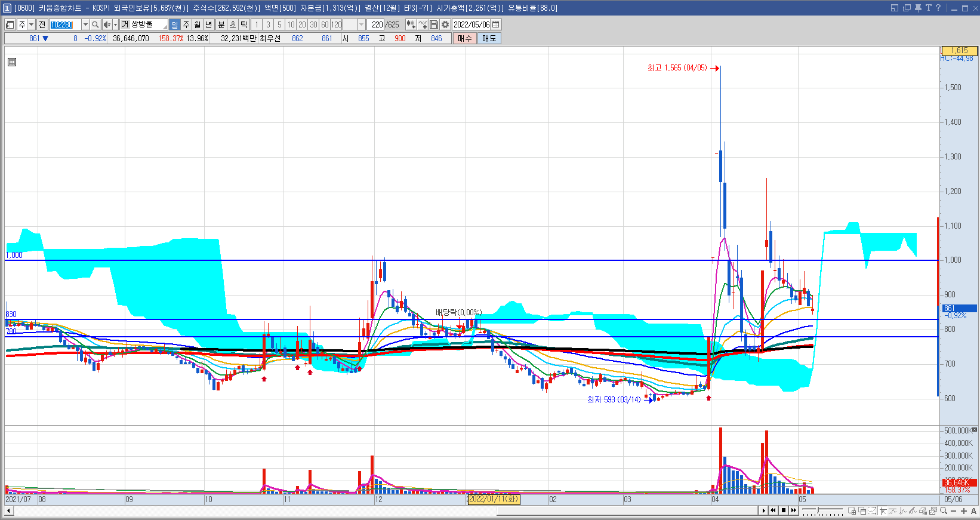Click the dotted-frame chart icon in the bottom toolbar
980x520 pixels.
(x=873, y=510)
